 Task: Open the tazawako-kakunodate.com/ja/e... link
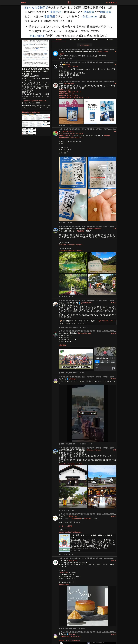[71, 245]
